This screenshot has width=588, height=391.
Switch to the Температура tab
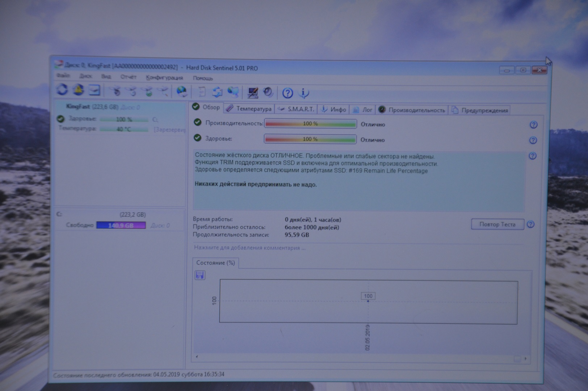249,109
